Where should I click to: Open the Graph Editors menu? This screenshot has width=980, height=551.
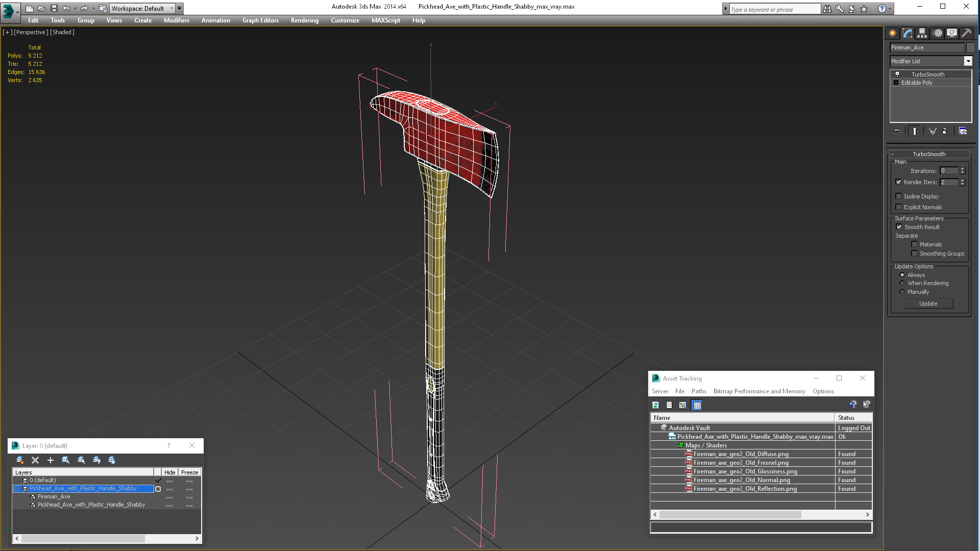pyautogui.click(x=260, y=20)
